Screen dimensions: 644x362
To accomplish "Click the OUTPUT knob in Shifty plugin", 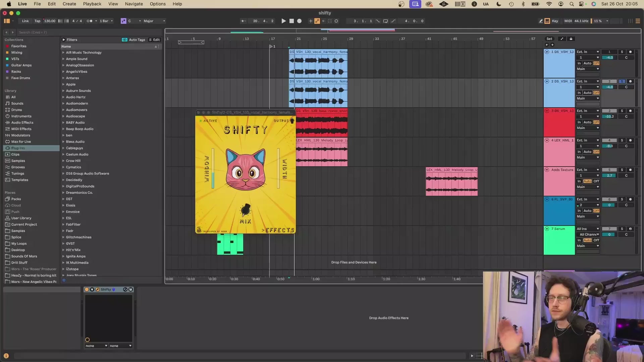I will pos(292,121).
